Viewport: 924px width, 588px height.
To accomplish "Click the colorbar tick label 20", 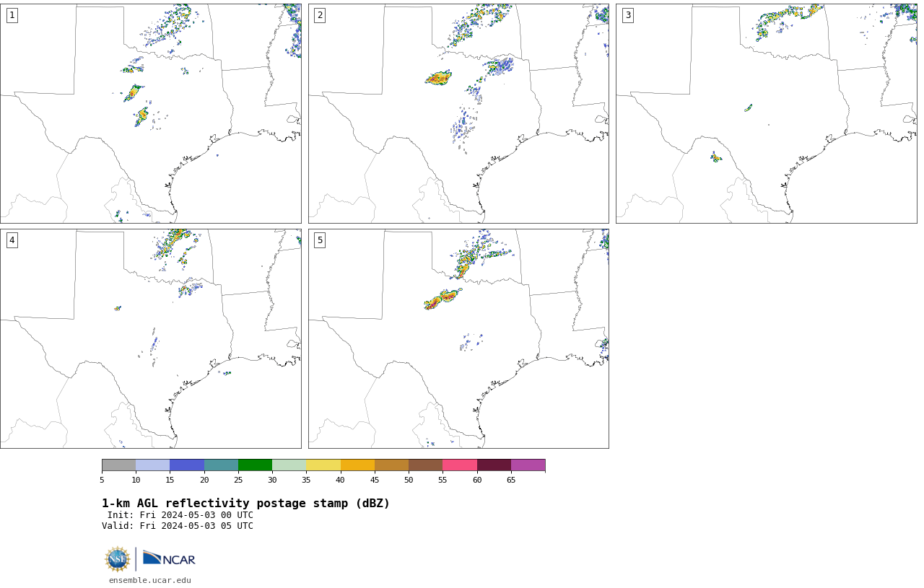I will coord(204,480).
